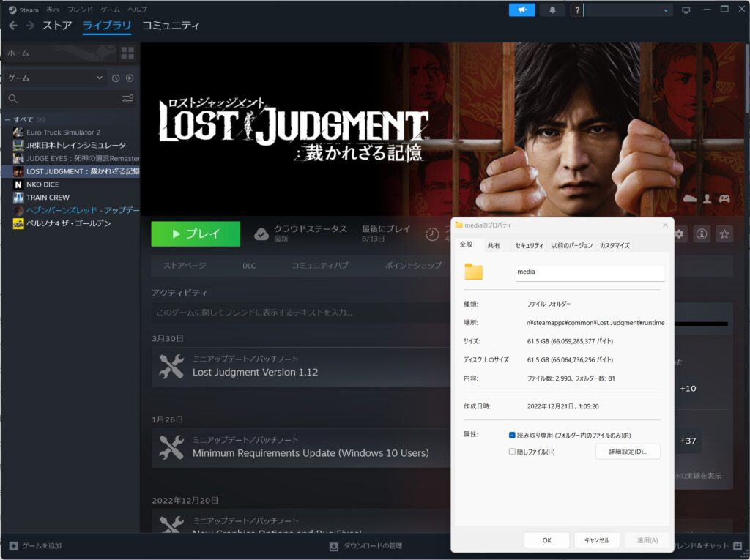Close the media properties dialog
This screenshot has height=560, width=750.
coord(665,225)
